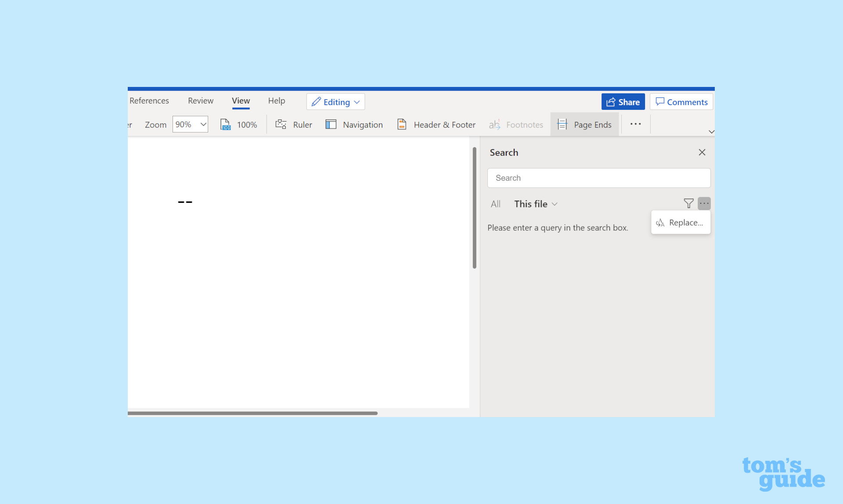Toggle the Footnotes button
The width and height of the screenshot is (843, 504).
coord(517,124)
